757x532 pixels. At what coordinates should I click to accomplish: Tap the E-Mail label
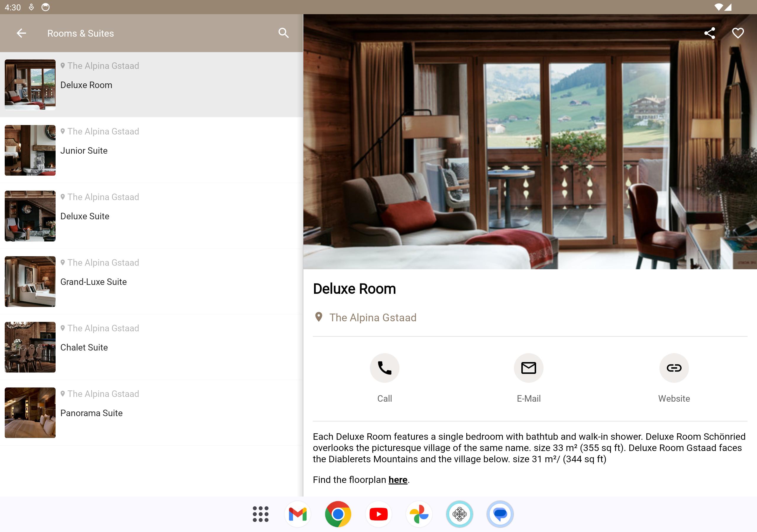coord(528,398)
